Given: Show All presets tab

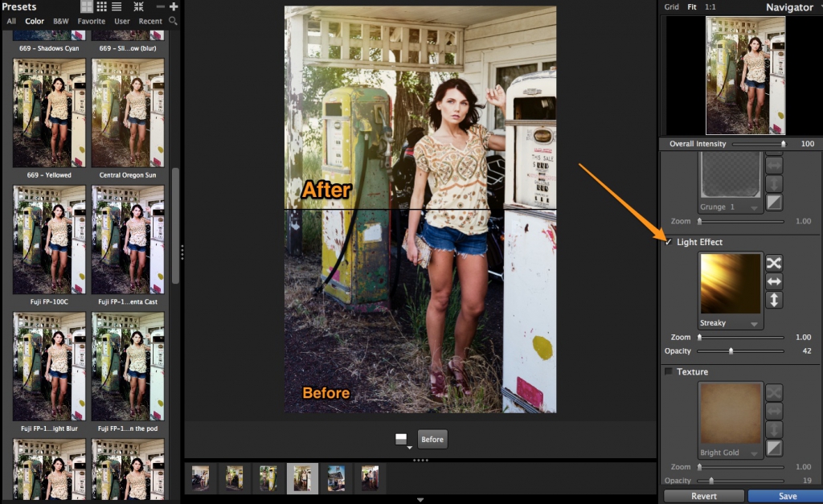Looking at the screenshot, I should pos(11,21).
